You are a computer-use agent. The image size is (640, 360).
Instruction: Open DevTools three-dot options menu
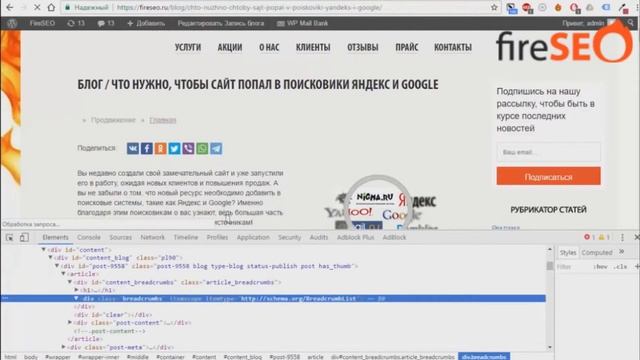click(x=622, y=237)
